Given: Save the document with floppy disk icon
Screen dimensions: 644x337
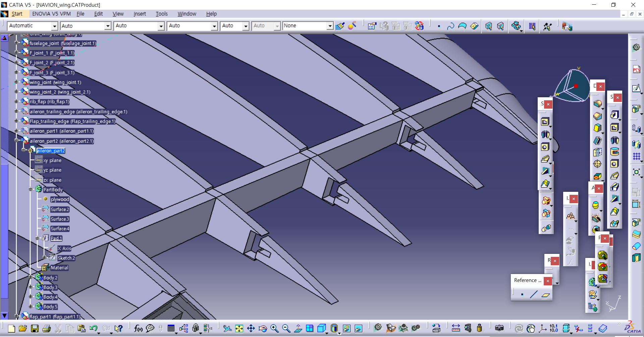Looking at the screenshot, I should (x=35, y=328).
